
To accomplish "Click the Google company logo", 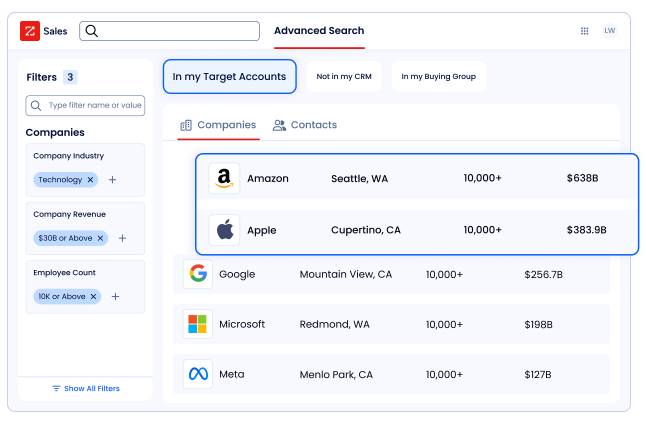I will pos(198,274).
